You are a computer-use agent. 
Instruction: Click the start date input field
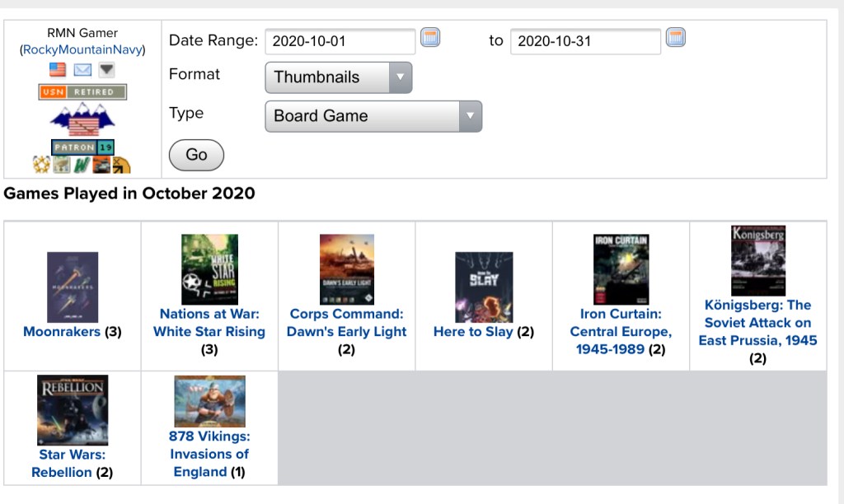coord(340,41)
